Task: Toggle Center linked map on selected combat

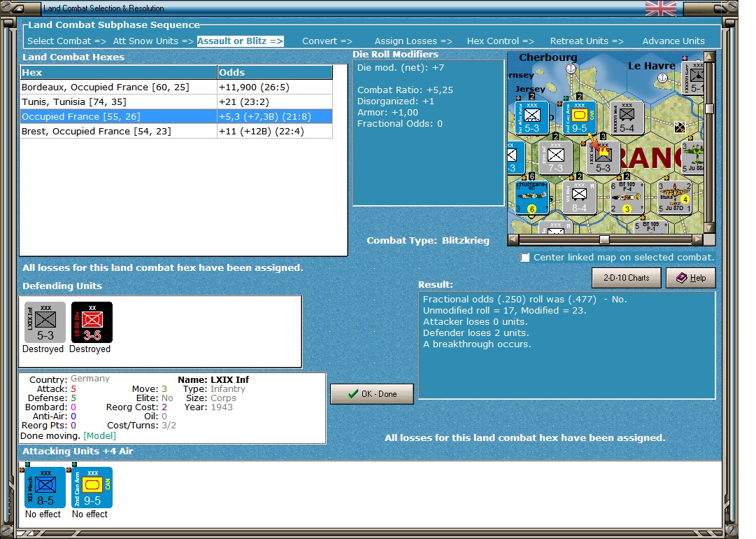Action: pyautogui.click(x=525, y=258)
